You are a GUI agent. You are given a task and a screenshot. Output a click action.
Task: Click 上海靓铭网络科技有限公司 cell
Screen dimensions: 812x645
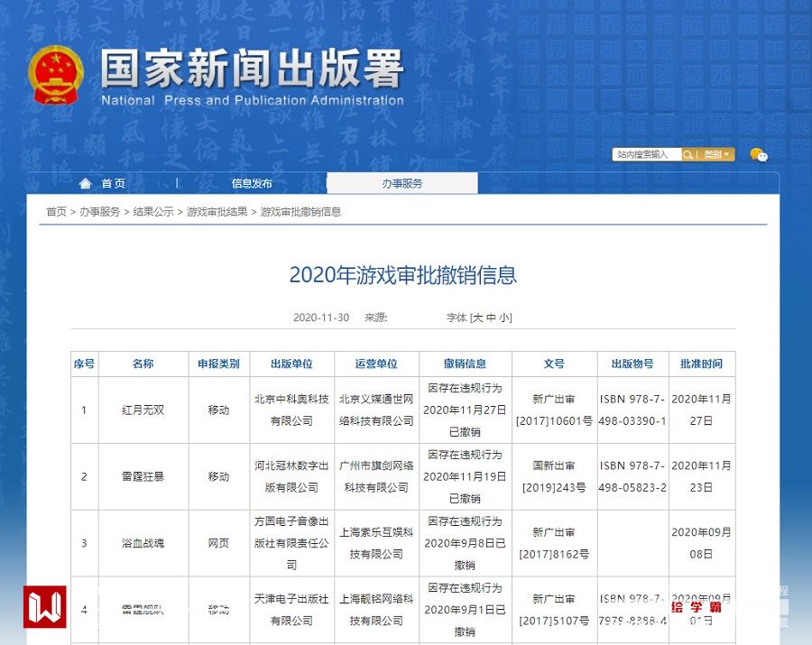pos(376,610)
